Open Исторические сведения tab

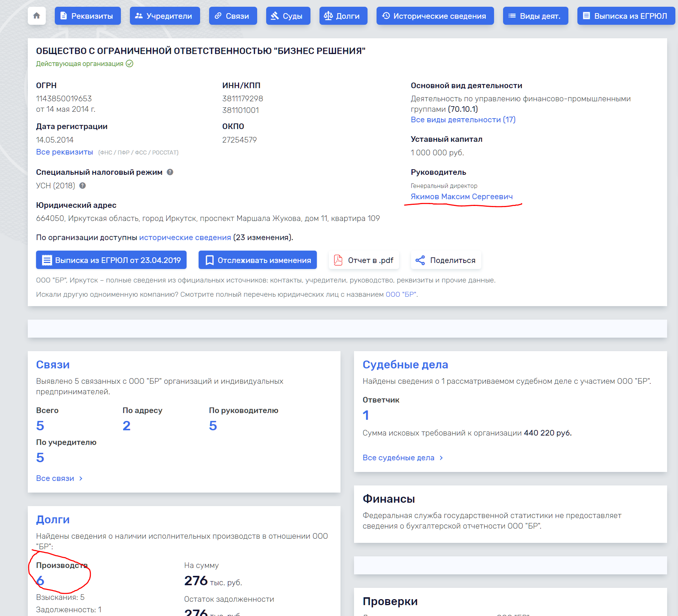tap(435, 16)
